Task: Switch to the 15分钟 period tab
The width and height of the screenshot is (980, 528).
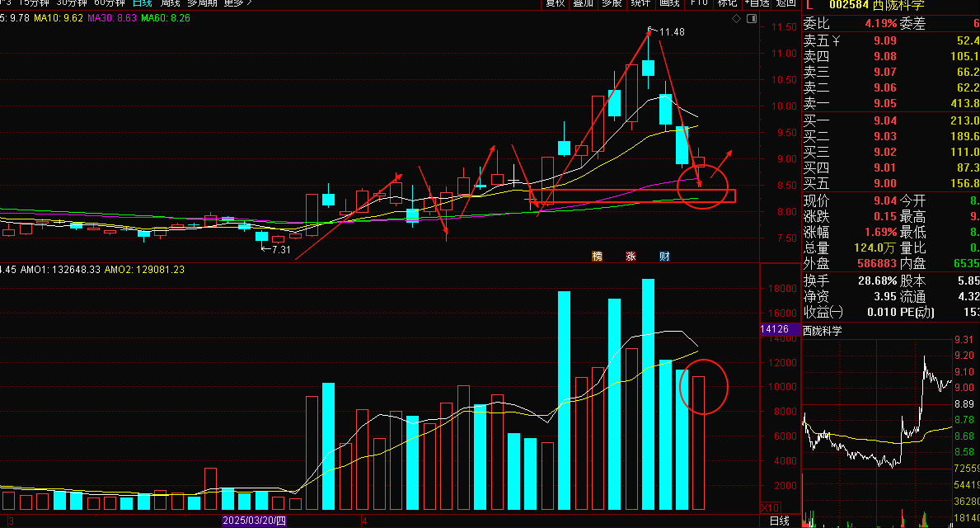Action: (x=34, y=2)
